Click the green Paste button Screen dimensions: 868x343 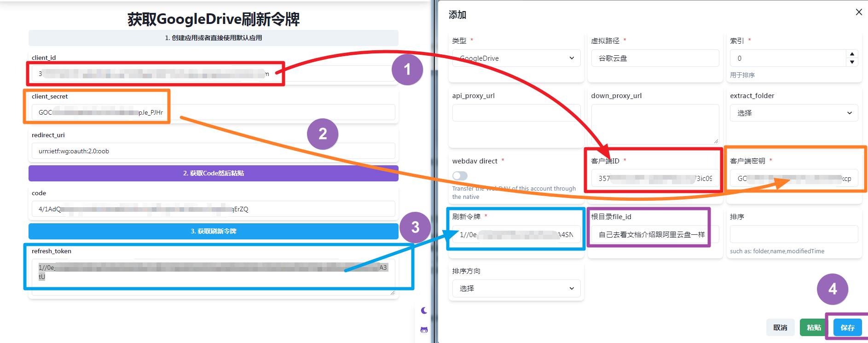tap(813, 327)
